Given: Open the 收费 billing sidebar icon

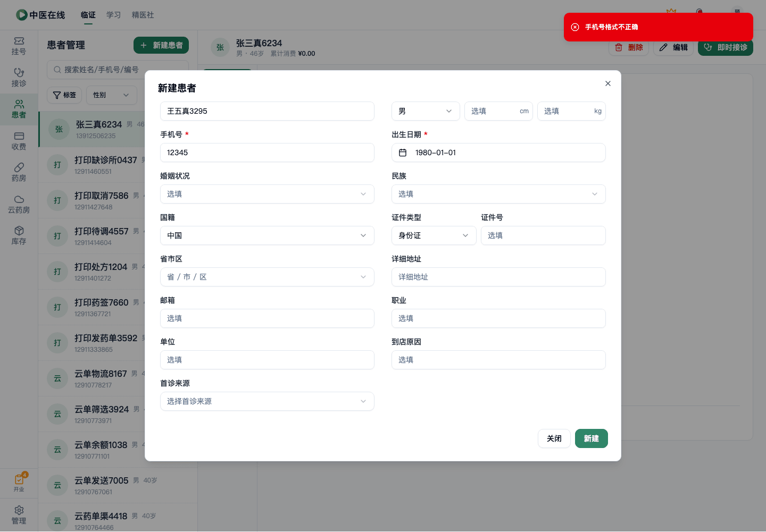Looking at the screenshot, I should click(x=19, y=141).
